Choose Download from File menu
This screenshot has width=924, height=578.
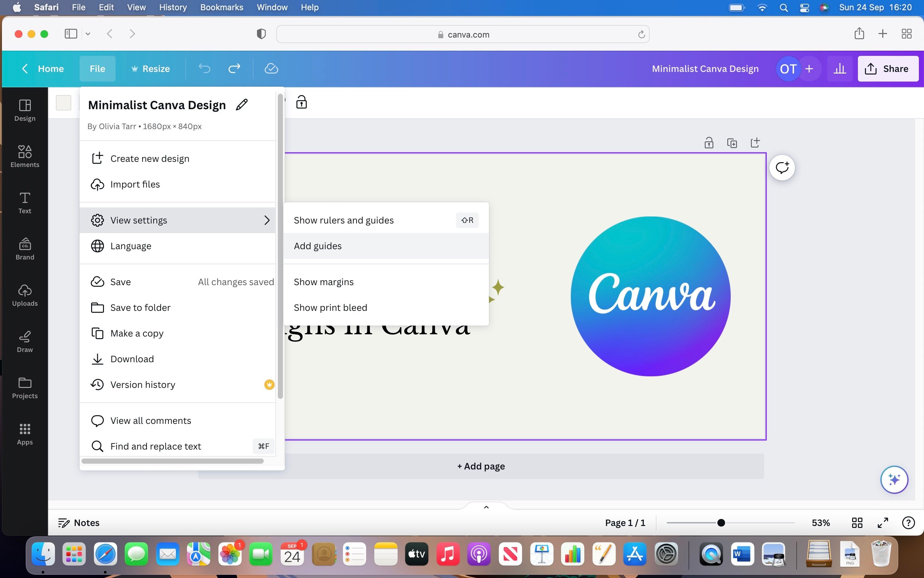tap(177, 359)
